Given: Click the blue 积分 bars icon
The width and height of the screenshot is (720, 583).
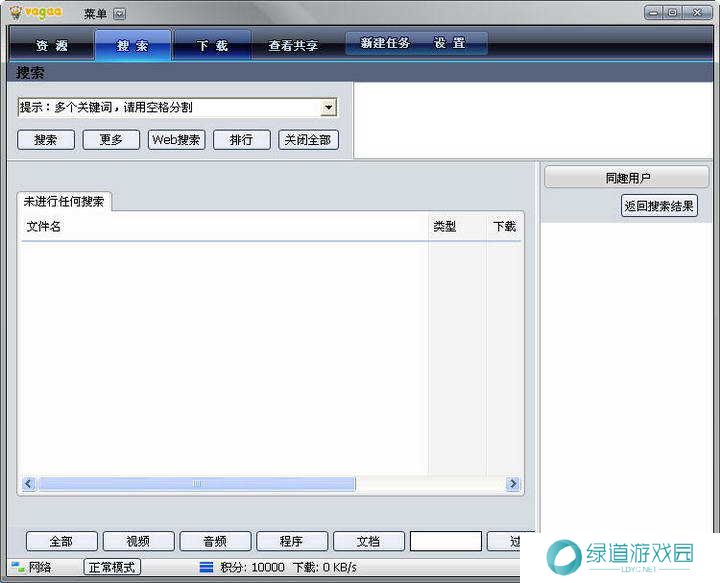Looking at the screenshot, I should [206, 567].
